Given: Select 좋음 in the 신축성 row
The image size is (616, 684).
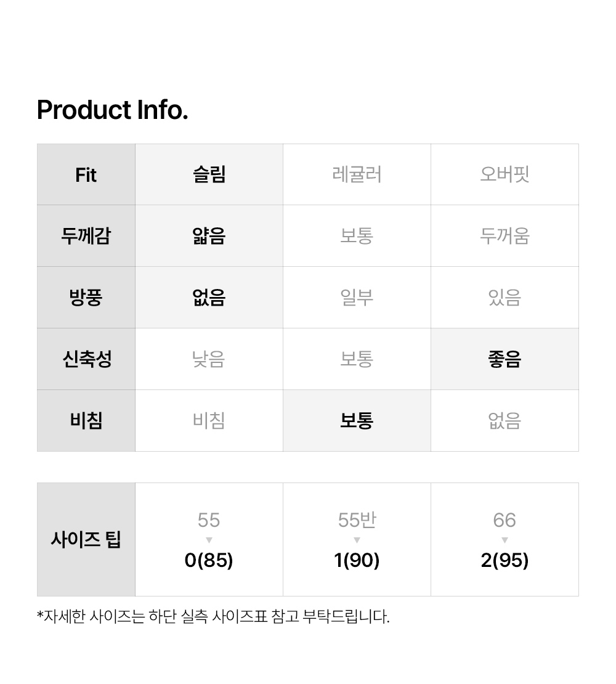Looking at the screenshot, I should (x=505, y=359).
